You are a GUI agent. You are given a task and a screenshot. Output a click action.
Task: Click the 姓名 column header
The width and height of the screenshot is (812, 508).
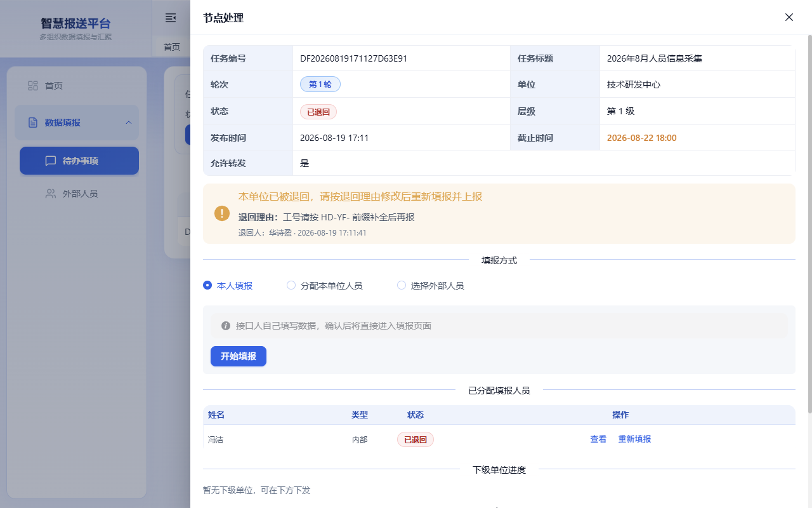click(216, 415)
